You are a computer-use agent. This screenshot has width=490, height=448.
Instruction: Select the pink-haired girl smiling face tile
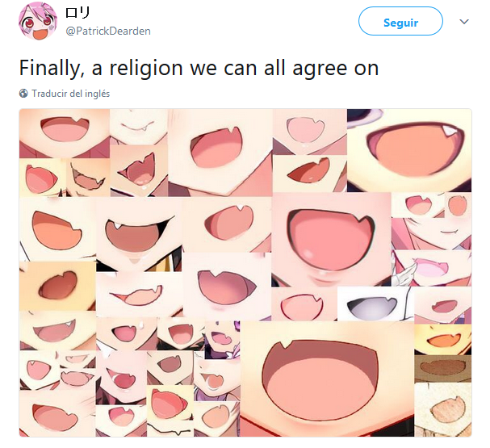coord(431,233)
